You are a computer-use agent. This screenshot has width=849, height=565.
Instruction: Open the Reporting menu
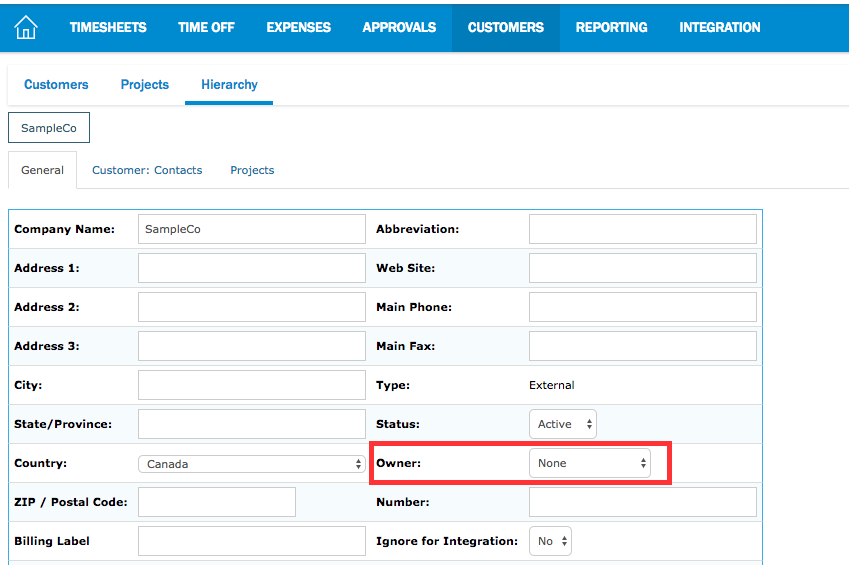611,28
